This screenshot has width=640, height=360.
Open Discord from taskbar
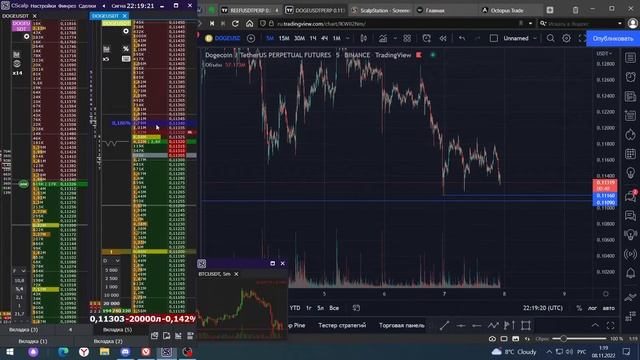[125, 351]
